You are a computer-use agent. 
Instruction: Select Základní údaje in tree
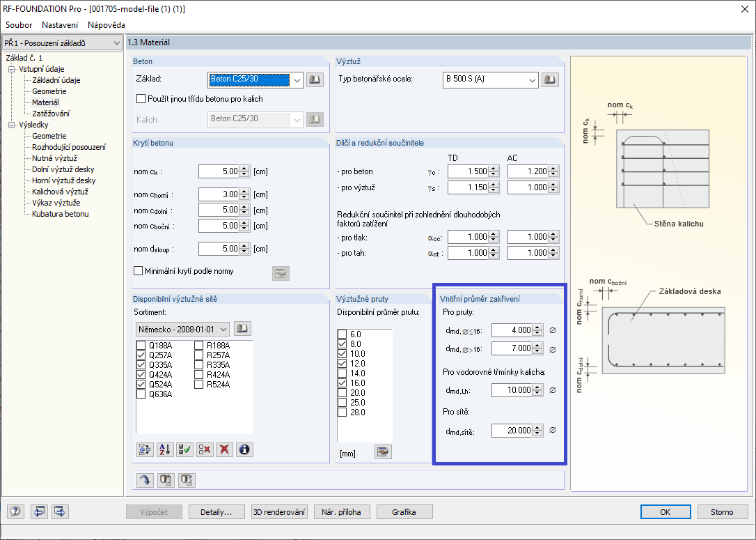click(x=56, y=80)
